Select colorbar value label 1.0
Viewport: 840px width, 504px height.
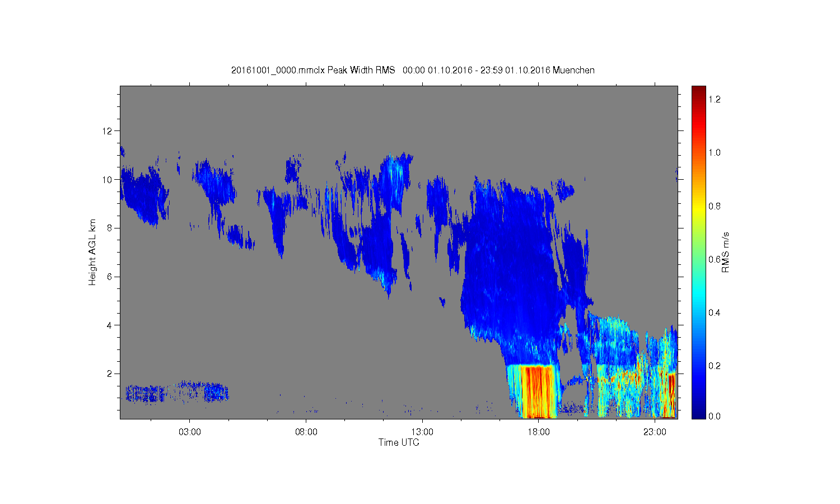tap(715, 152)
